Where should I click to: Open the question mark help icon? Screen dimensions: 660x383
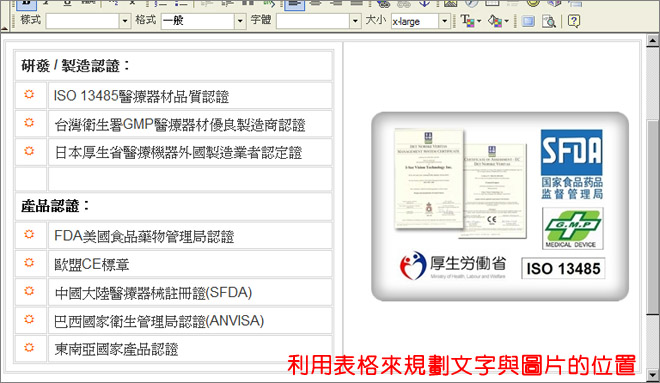(574, 20)
